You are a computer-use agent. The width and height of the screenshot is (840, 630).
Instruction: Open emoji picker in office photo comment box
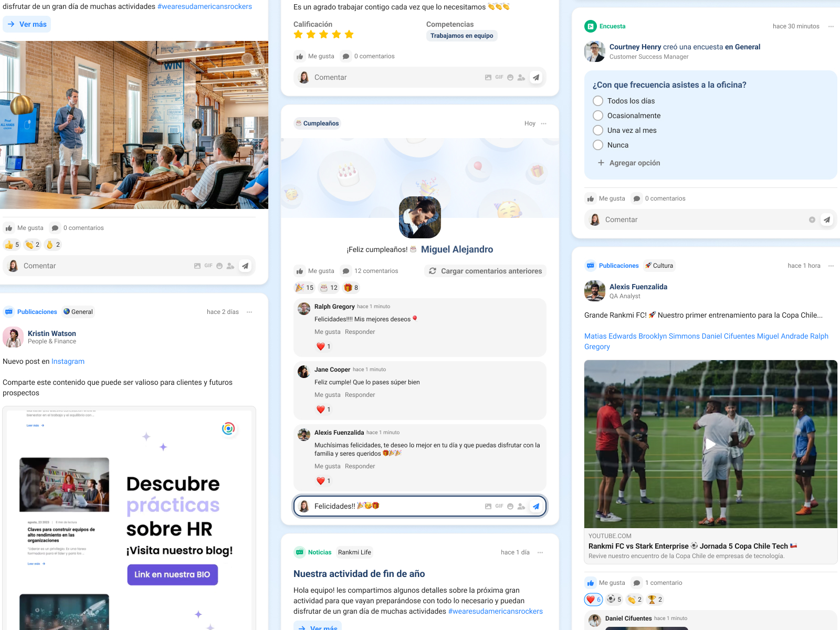pos(219,266)
